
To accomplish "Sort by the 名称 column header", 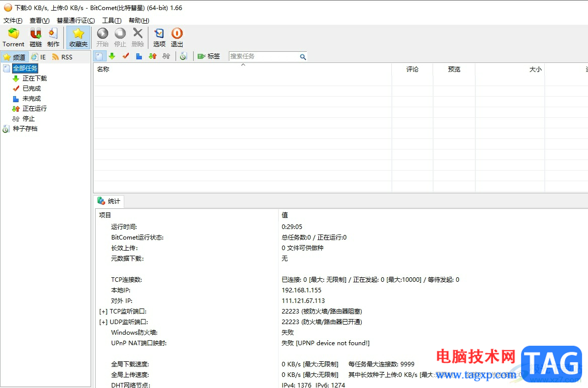I will pos(242,69).
